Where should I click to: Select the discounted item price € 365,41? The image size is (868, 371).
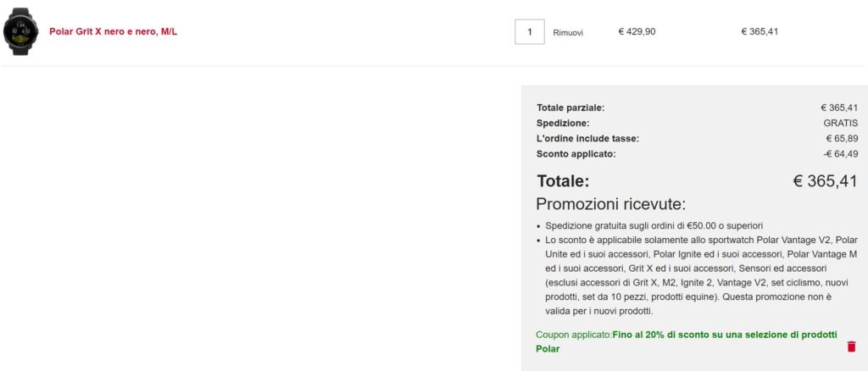coord(759,32)
